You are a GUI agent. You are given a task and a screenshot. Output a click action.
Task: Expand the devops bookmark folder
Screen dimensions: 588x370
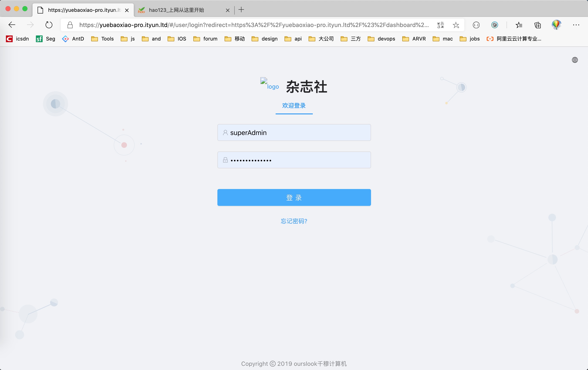coord(381,39)
